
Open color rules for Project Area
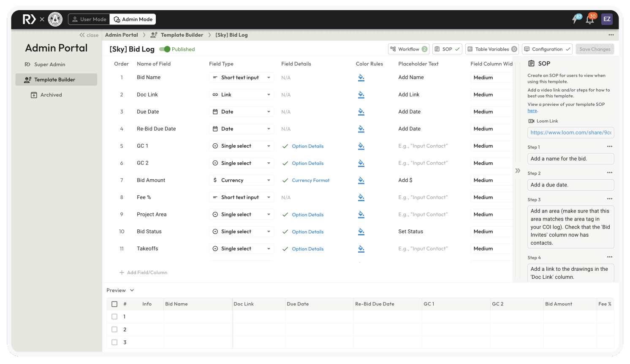361,214
